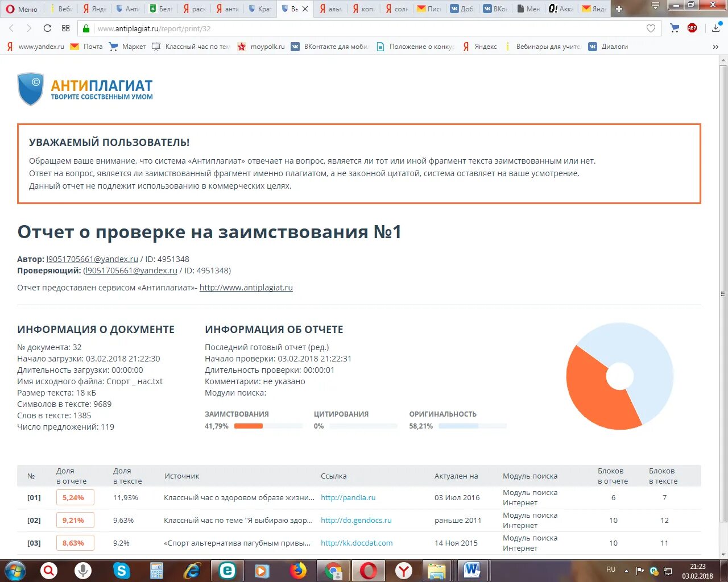Switch to the Белг tab
The width and height of the screenshot is (728, 582).
pyautogui.click(x=161, y=9)
